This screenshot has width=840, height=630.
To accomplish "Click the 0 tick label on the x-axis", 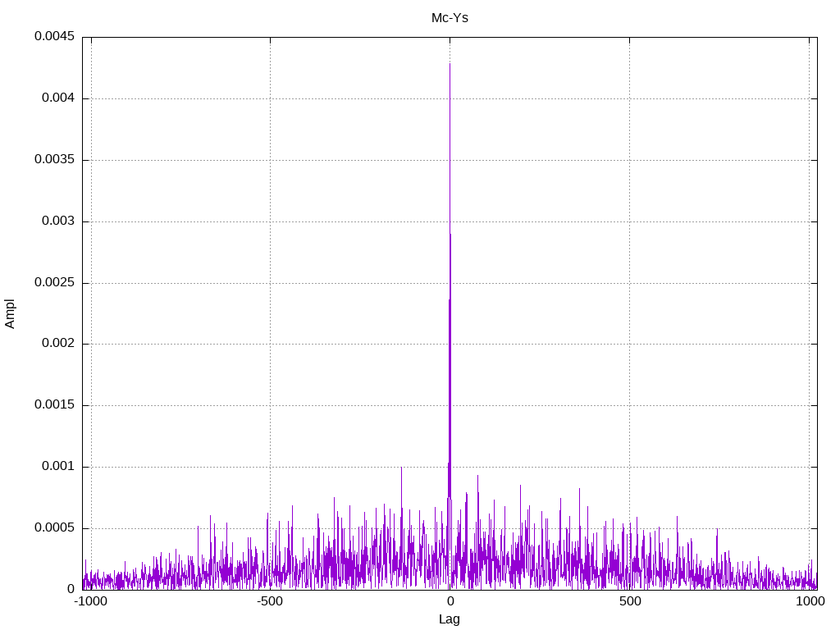I will tap(450, 601).
